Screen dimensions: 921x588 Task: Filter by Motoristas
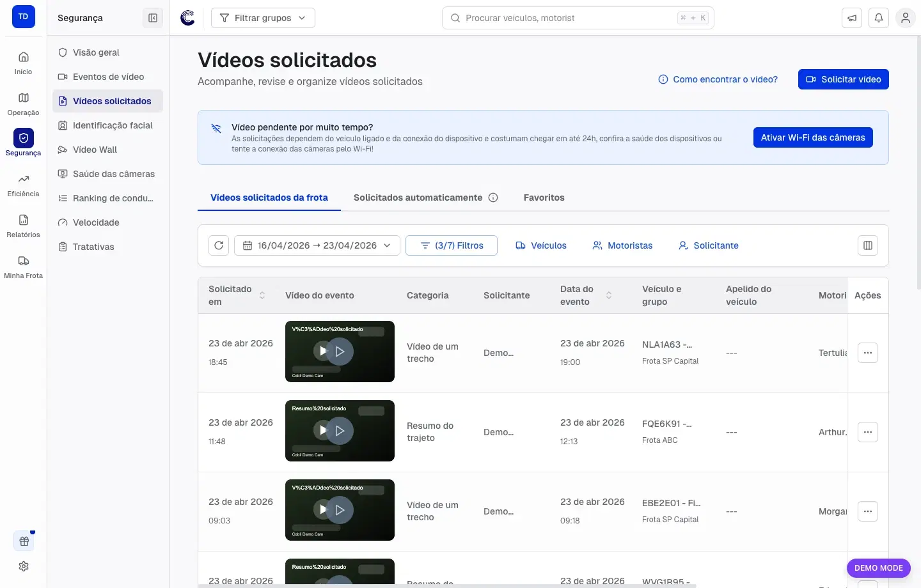[x=622, y=245]
